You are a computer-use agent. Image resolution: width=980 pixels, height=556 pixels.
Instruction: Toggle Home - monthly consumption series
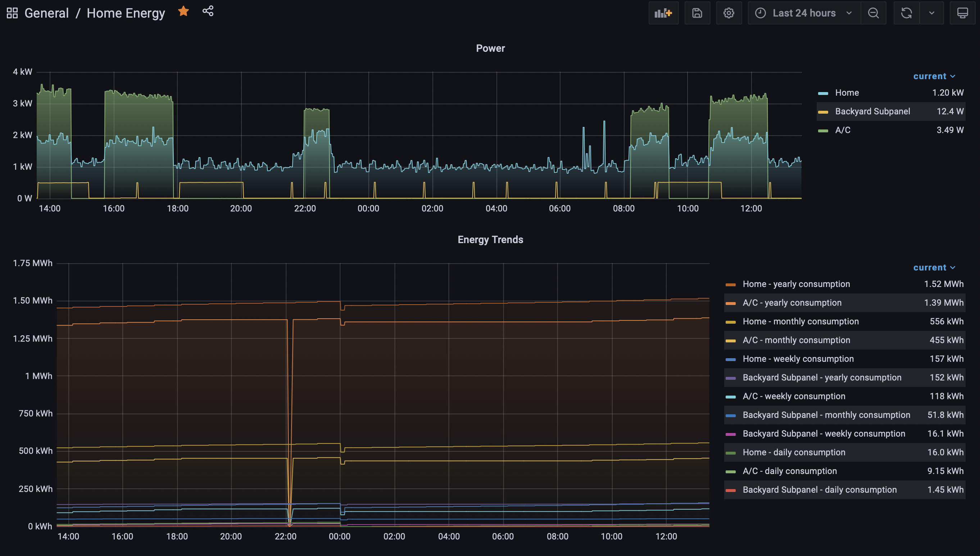pos(800,322)
